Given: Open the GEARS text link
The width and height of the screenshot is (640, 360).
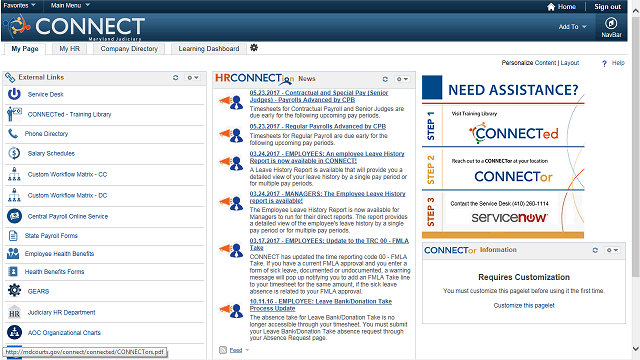Looking at the screenshot, I should (38, 291).
